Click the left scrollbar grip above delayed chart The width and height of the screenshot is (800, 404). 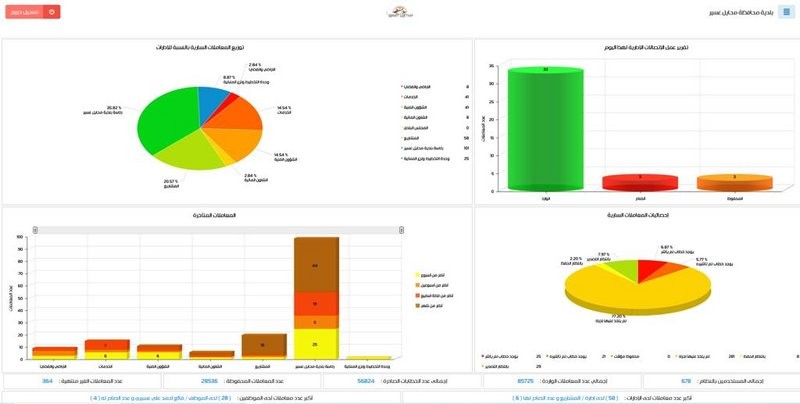(x=35, y=229)
